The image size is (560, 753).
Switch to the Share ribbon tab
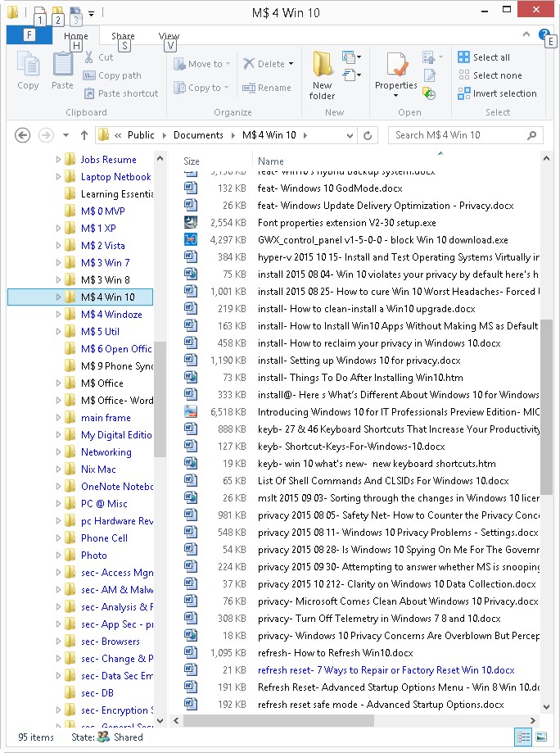pos(123,36)
